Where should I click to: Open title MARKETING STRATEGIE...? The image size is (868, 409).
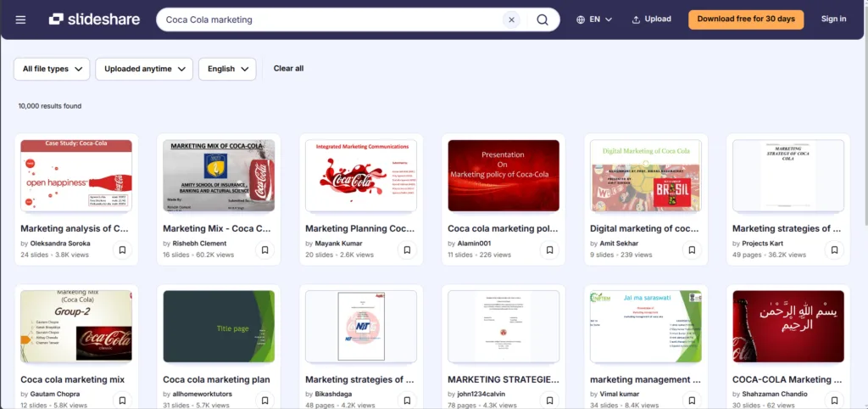point(504,379)
